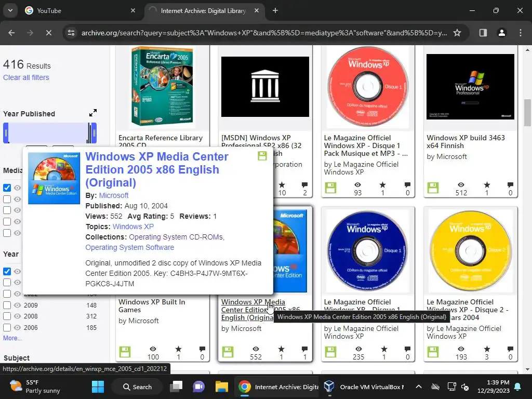The width and height of the screenshot is (532, 399).
Task: Open the Windows Start menu
Action: pos(98,387)
